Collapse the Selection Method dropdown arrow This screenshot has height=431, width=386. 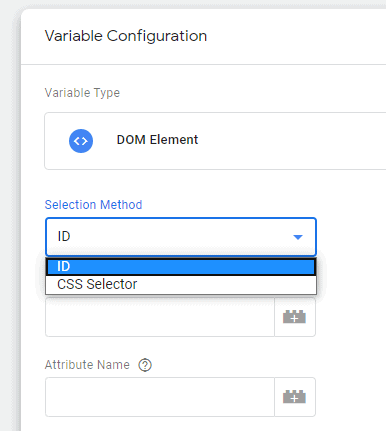(x=298, y=237)
